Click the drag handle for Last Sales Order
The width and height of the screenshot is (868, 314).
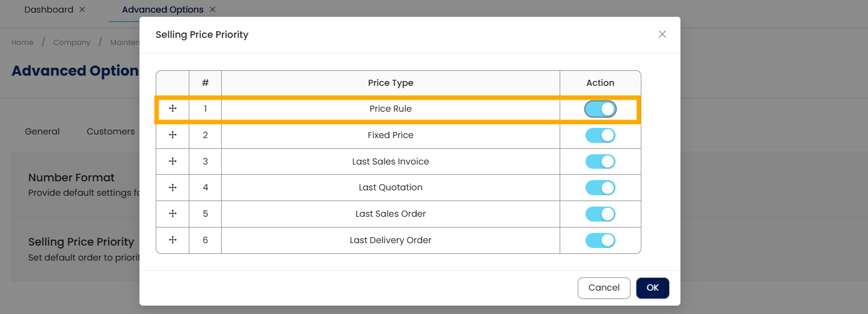173,214
